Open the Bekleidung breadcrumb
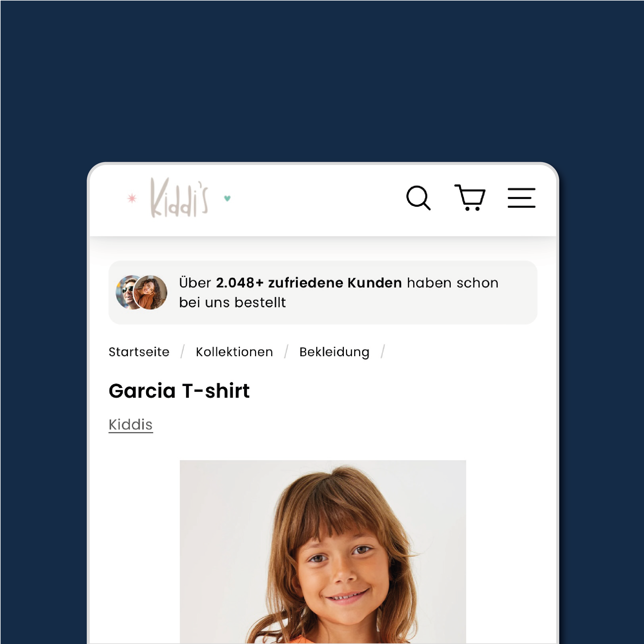This screenshot has width=644, height=644. point(334,352)
